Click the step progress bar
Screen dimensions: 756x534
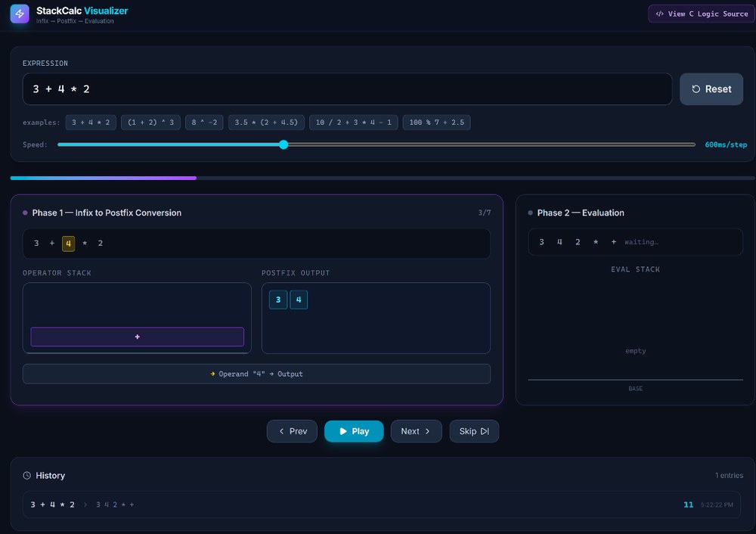(383, 178)
